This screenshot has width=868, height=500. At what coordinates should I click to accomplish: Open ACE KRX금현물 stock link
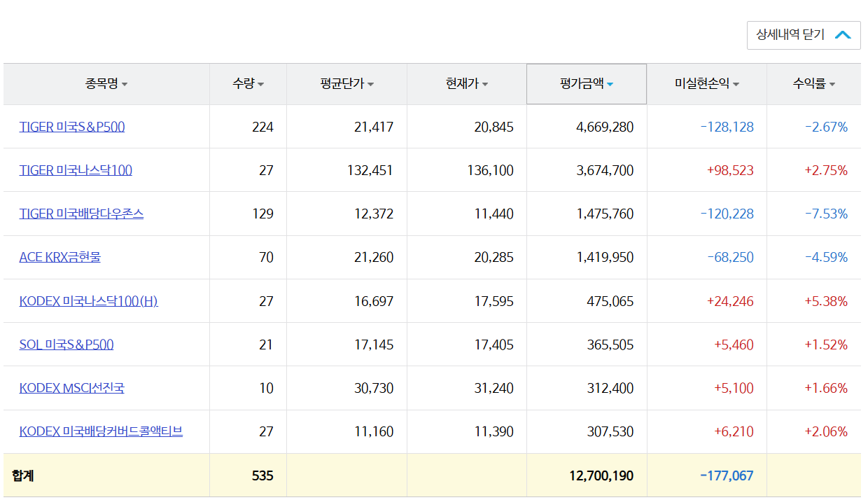(59, 257)
